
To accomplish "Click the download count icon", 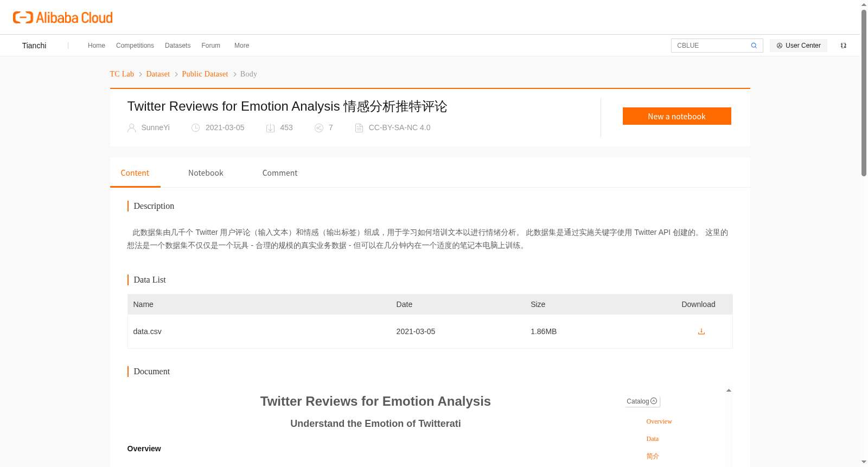I will click(x=270, y=128).
